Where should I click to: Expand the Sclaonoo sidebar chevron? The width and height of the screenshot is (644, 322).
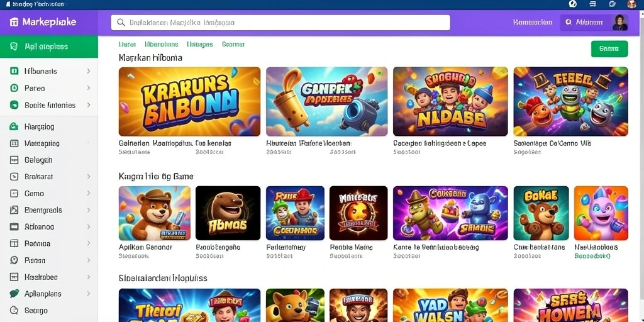click(89, 226)
